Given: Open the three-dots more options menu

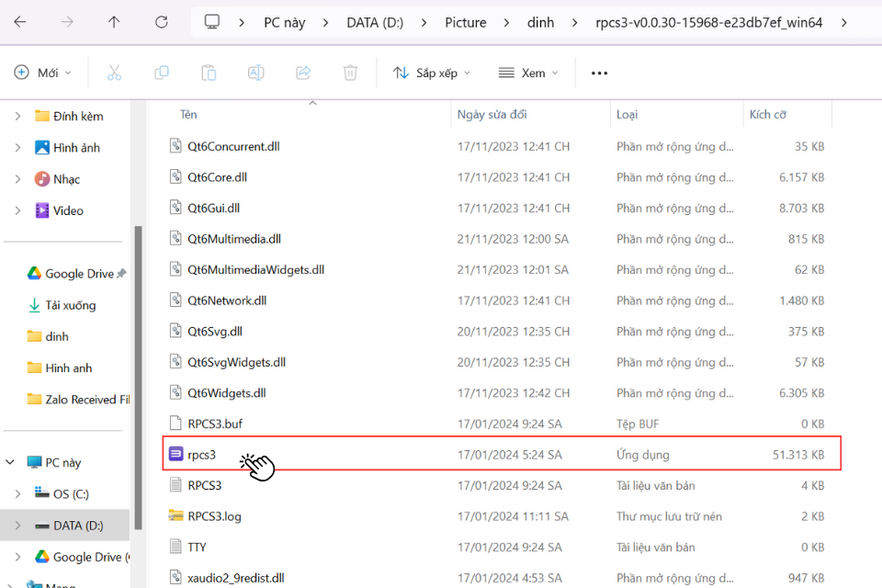Looking at the screenshot, I should coord(600,73).
